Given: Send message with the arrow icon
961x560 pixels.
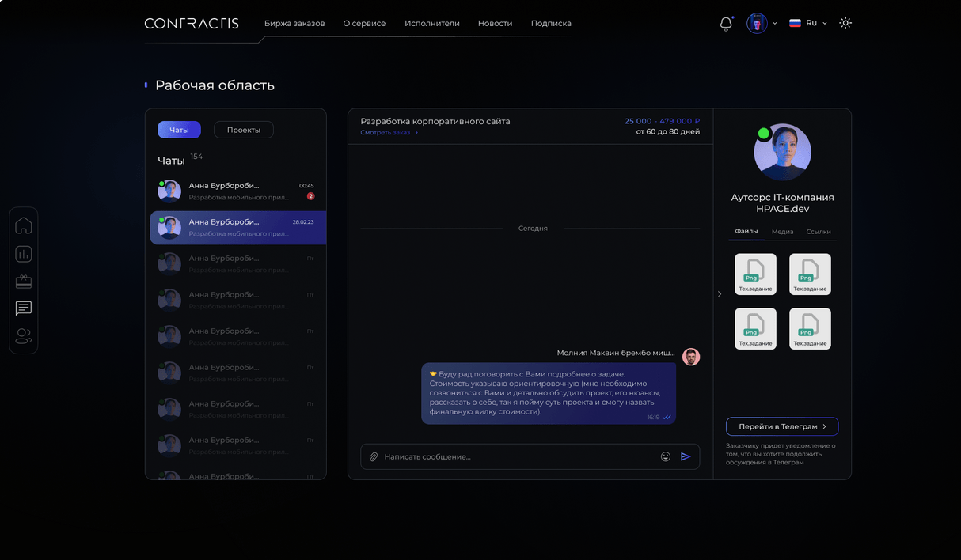Looking at the screenshot, I should tap(686, 456).
